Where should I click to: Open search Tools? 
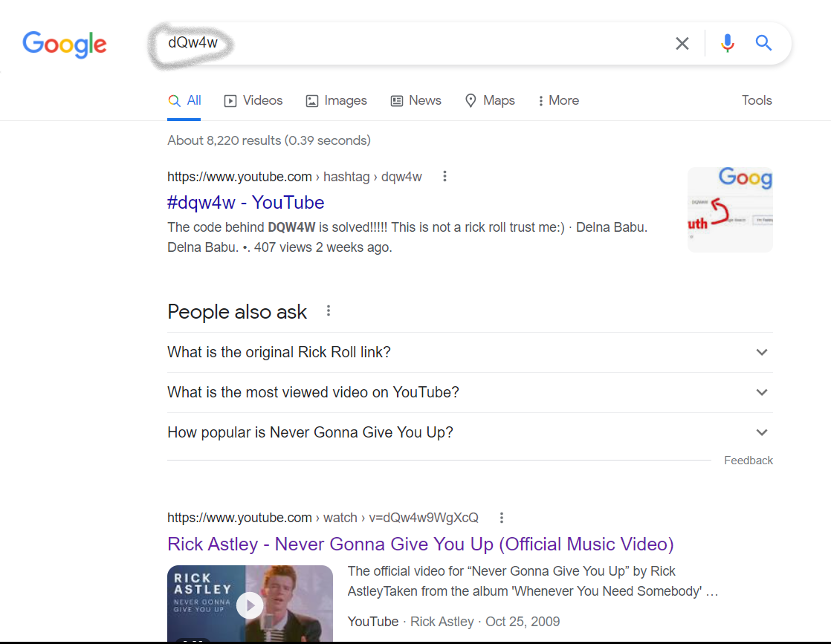756,100
